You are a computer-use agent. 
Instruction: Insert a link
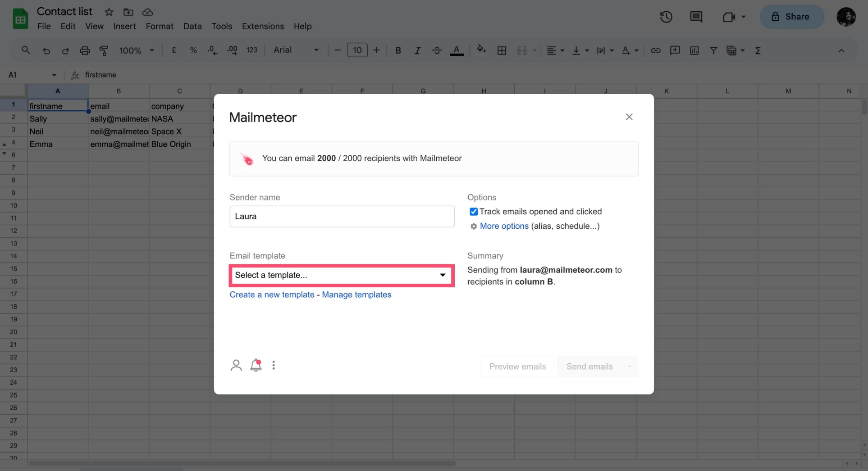coord(655,50)
